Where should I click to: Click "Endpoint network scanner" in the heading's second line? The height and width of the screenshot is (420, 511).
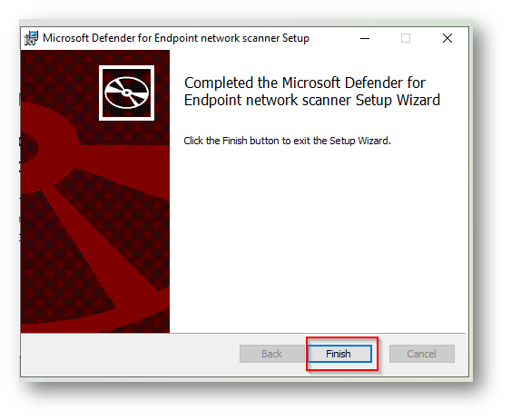click(268, 101)
